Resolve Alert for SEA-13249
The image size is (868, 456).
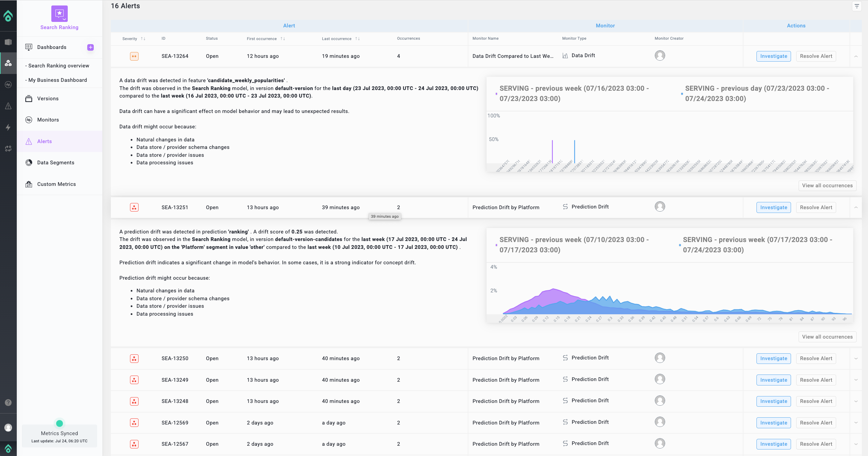(x=816, y=380)
